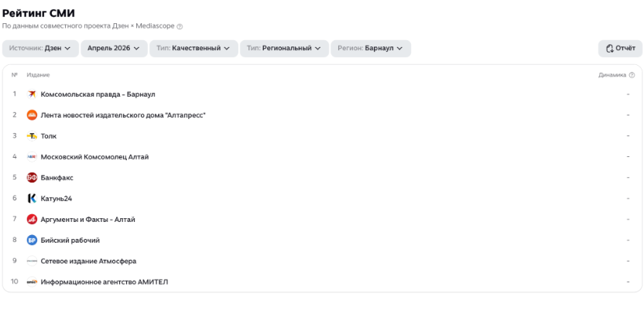644x314 pixels.
Task: Click rank number 10 in the list
Action: click(x=15, y=282)
